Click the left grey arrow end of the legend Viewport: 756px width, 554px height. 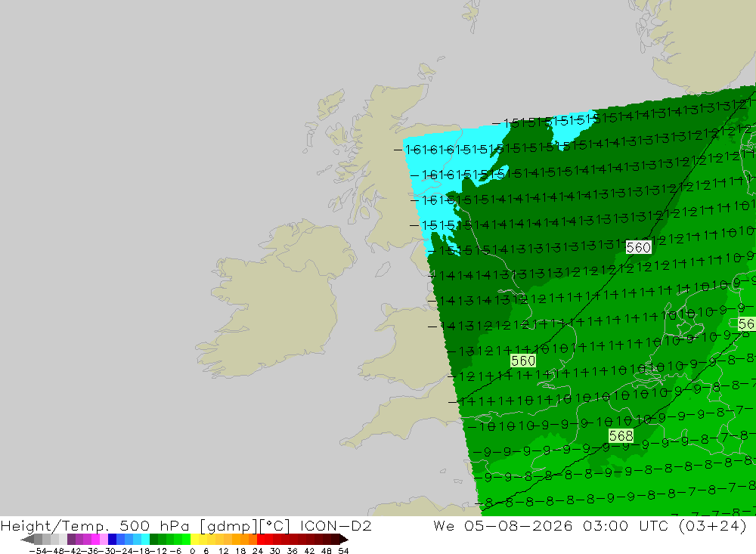[x=27, y=539]
